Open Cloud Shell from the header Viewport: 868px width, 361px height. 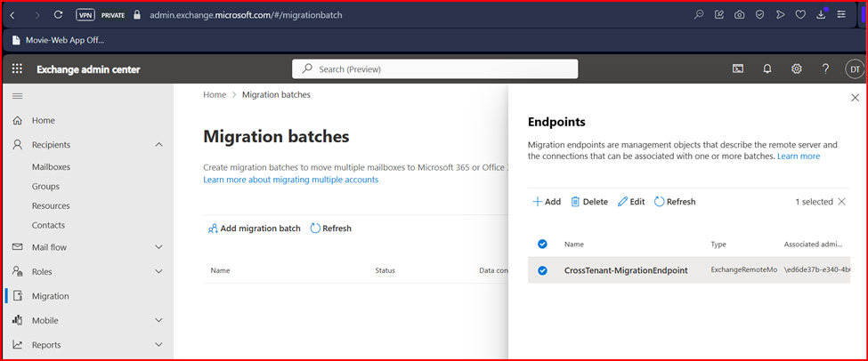pyautogui.click(x=738, y=69)
